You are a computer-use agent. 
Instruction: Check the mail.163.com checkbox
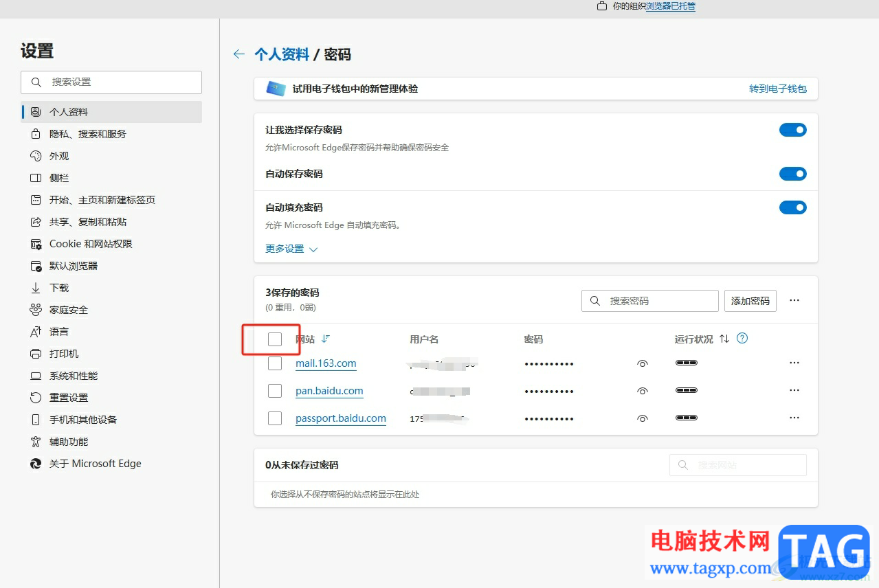point(275,363)
